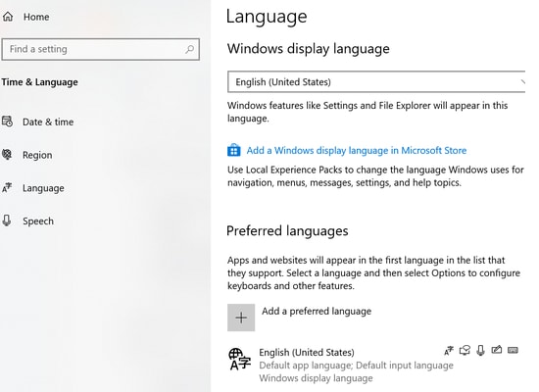Click the keyboard feature icon
The height and width of the screenshot is (392, 539).
coord(513,350)
